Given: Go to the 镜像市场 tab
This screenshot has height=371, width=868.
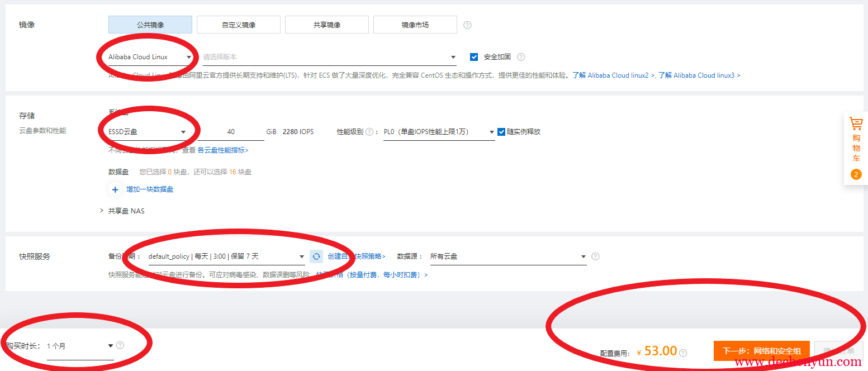Looking at the screenshot, I should coord(415,25).
